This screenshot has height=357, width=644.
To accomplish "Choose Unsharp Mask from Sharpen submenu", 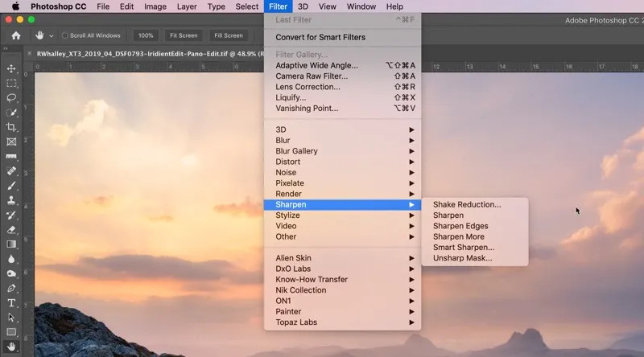I will 462,258.
